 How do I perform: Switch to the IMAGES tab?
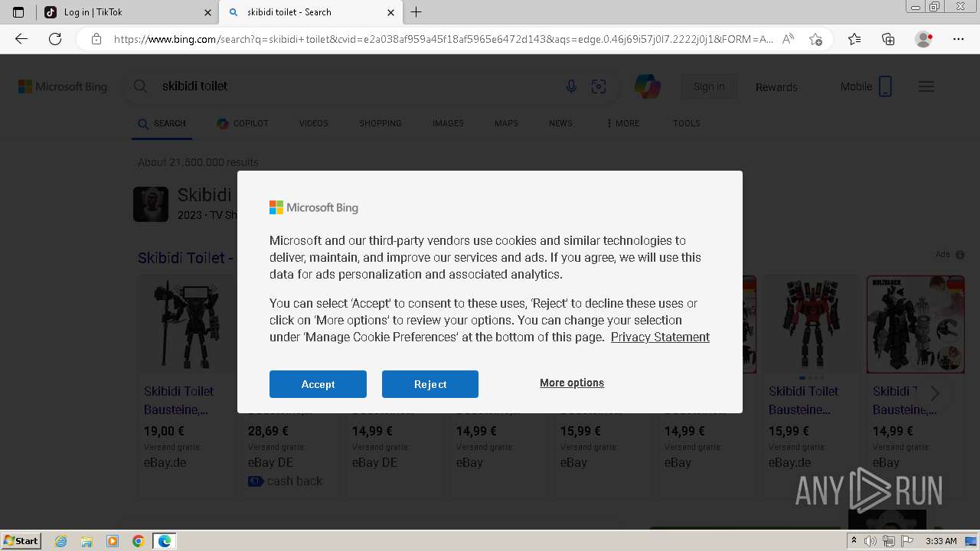448,123
